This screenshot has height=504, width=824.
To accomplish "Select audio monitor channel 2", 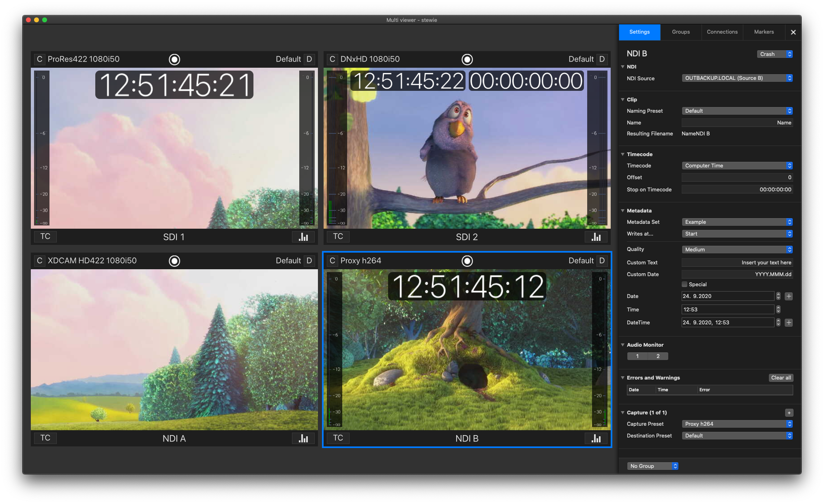I will 658,356.
